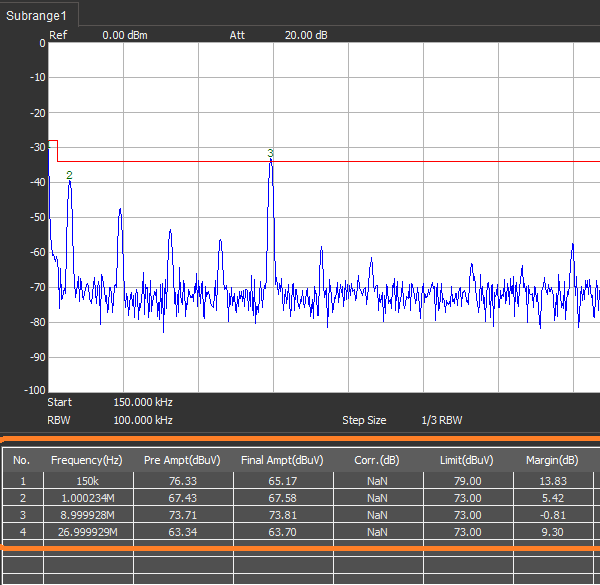Viewport: 600px width, 585px height.
Task: Click the Start frequency 150.000 kHz value
Action: [x=143, y=402]
